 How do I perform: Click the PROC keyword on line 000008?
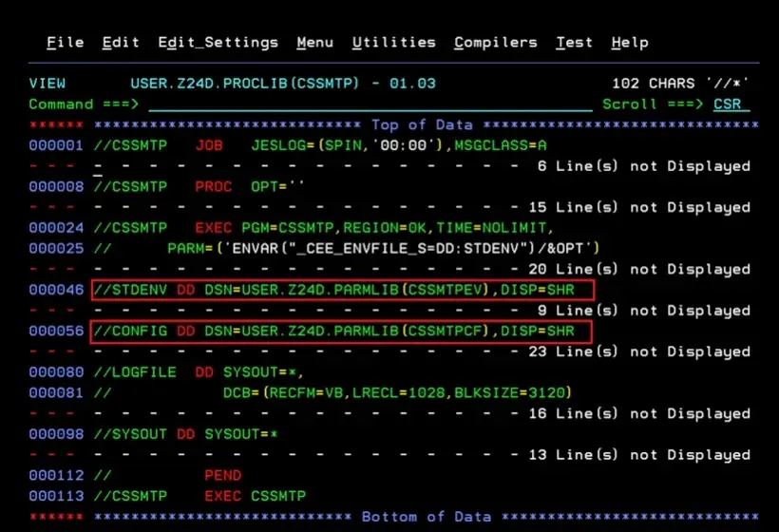tap(214, 187)
